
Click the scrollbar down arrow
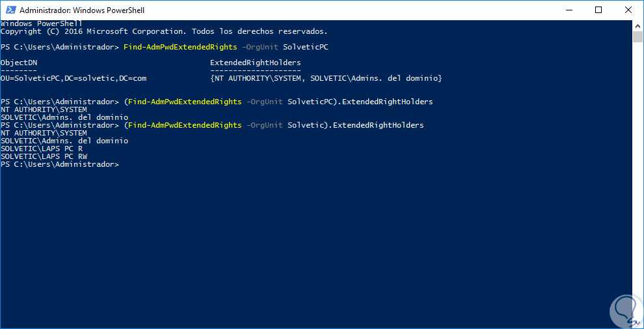(637, 323)
